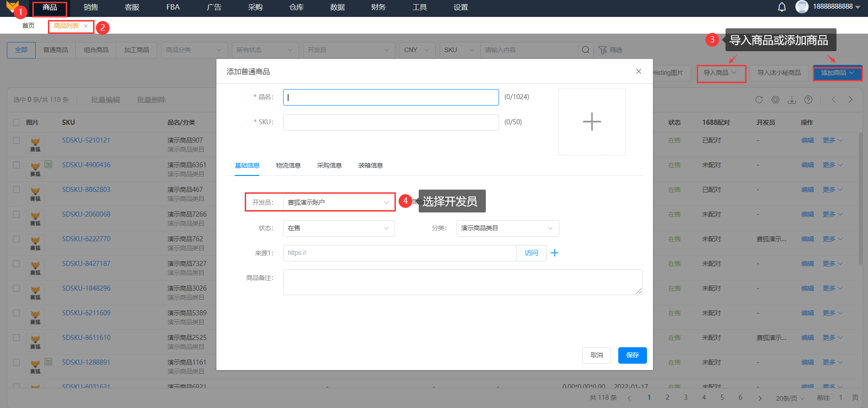
Task: Click the download export icon
Action: point(792,100)
